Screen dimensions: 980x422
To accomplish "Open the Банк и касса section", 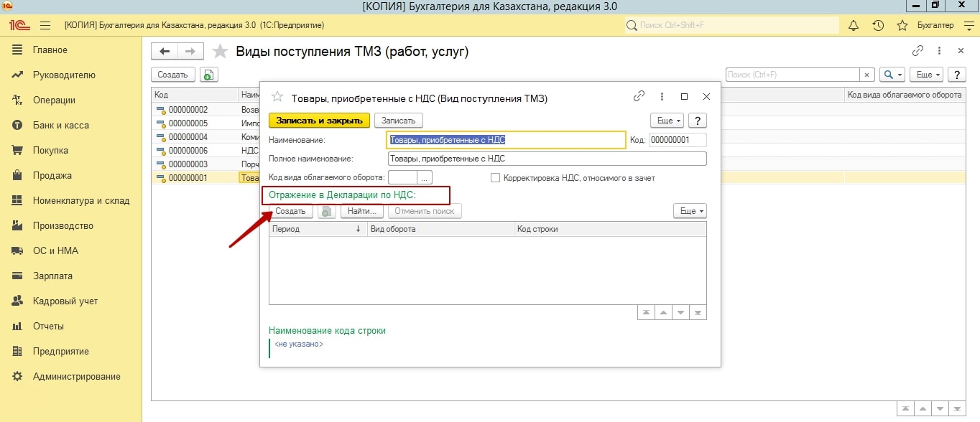I will pyautogui.click(x=60, y=126).
